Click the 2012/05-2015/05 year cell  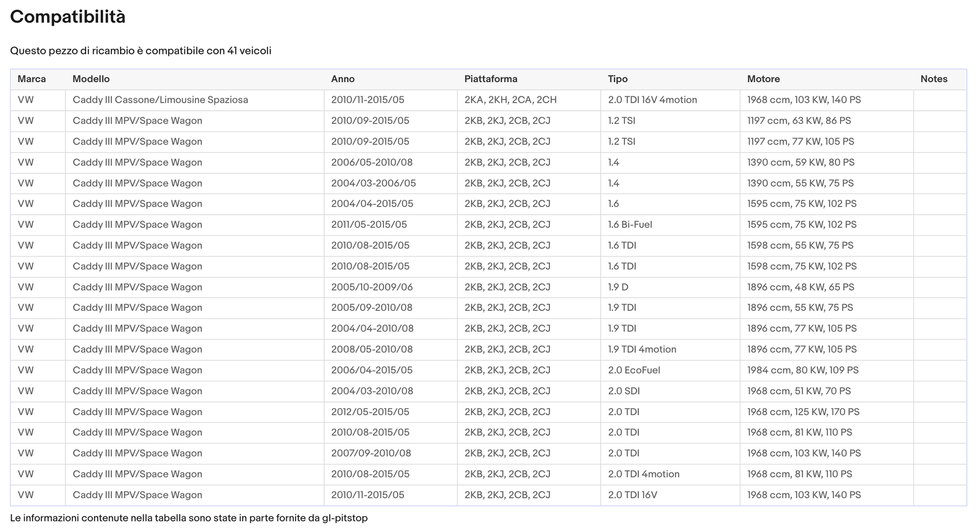pos(391,412)
